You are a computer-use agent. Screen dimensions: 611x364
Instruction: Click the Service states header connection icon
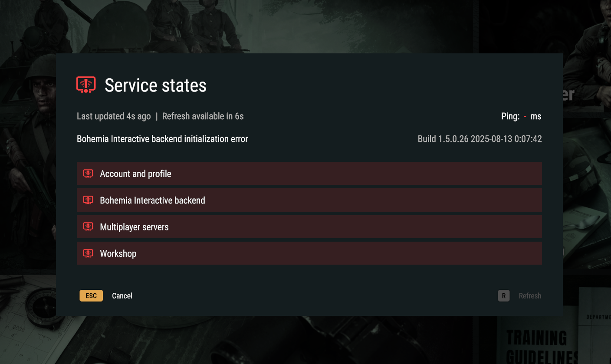tap(86, 85)
